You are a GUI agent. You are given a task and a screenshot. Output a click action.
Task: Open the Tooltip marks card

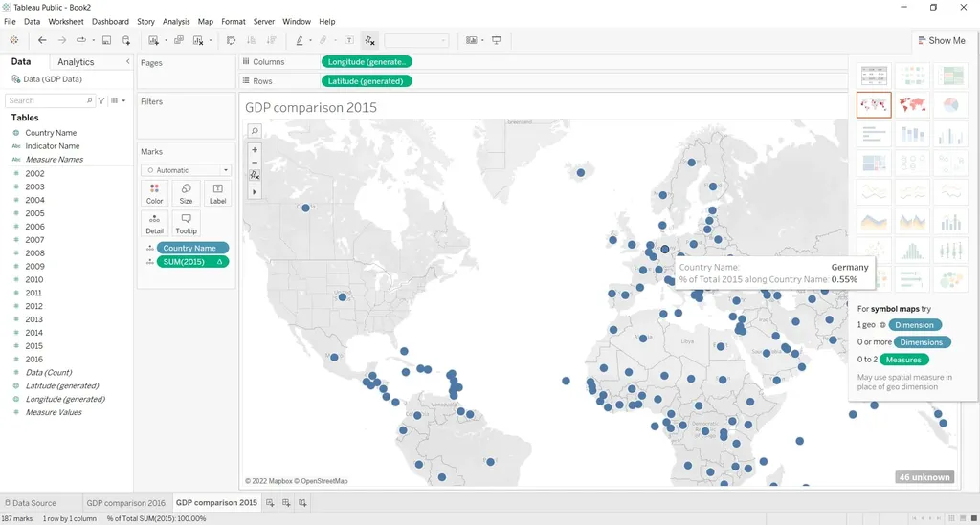point(186,224)
